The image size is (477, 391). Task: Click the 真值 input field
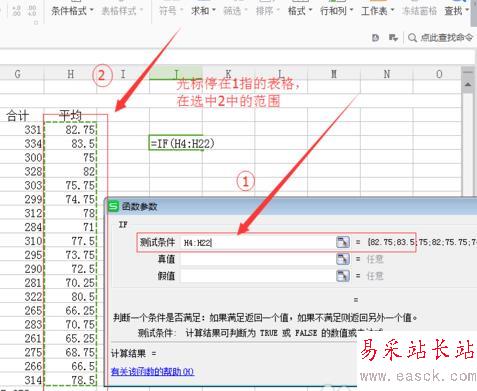[258, 259]
